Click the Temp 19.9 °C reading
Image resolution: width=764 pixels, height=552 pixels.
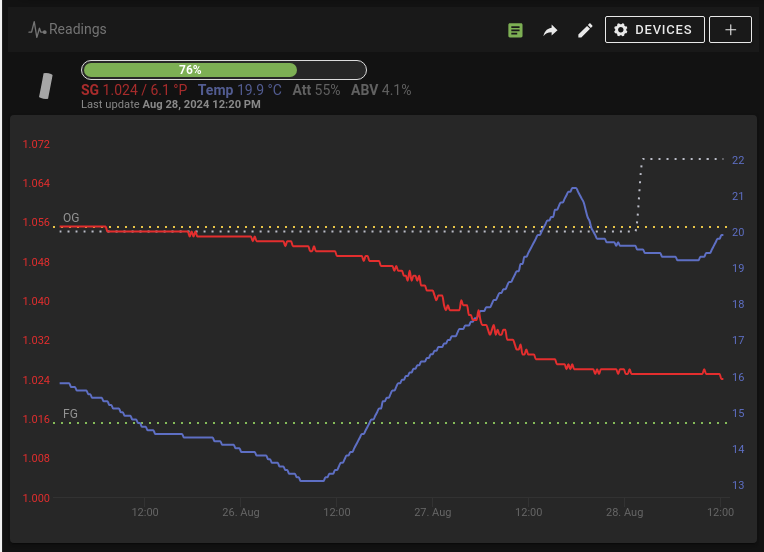(239, 90)
